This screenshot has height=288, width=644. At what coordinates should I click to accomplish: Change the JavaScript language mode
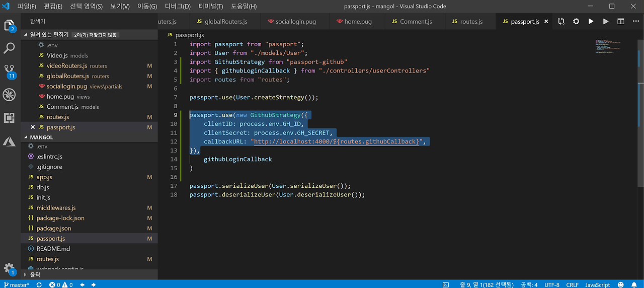(x=598, y=284)
